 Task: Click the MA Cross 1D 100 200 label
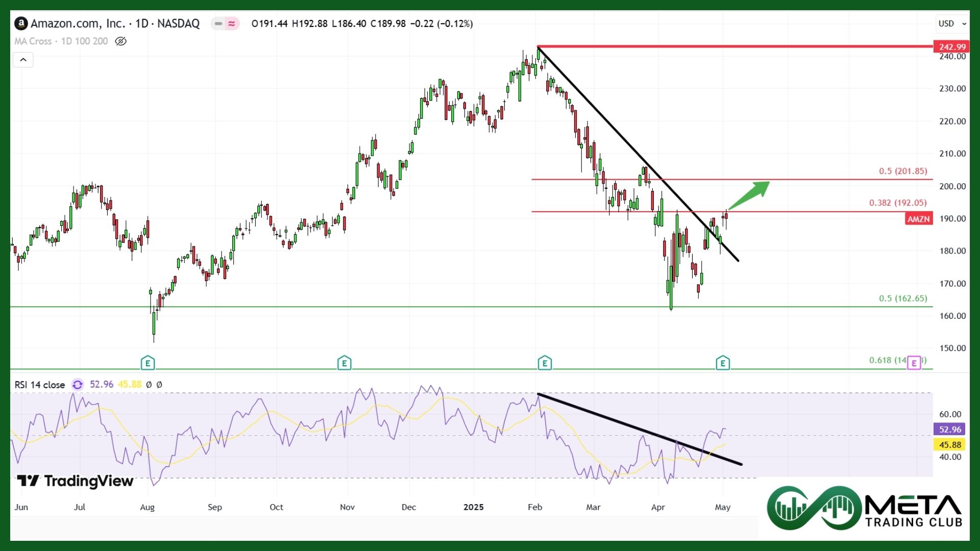(x=61, y=41)
